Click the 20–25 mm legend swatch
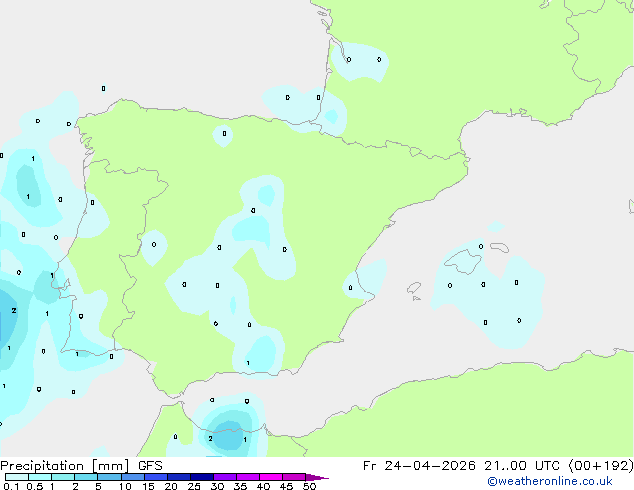The height and width of the screenshot is (490, 634). (x=179, y=477)
